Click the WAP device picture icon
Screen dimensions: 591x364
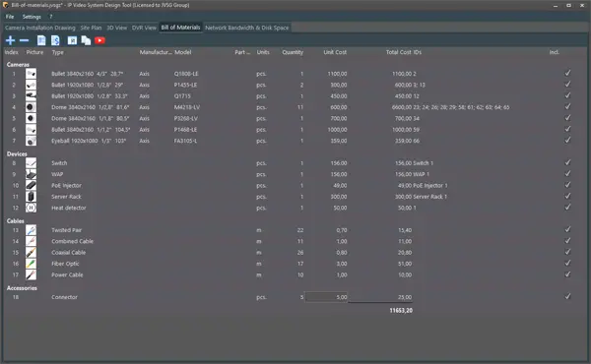click(31, 174)
